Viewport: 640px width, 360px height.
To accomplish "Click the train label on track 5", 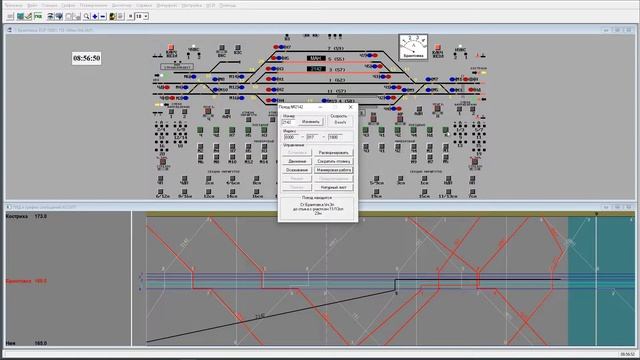I will (x=316, y=58).
